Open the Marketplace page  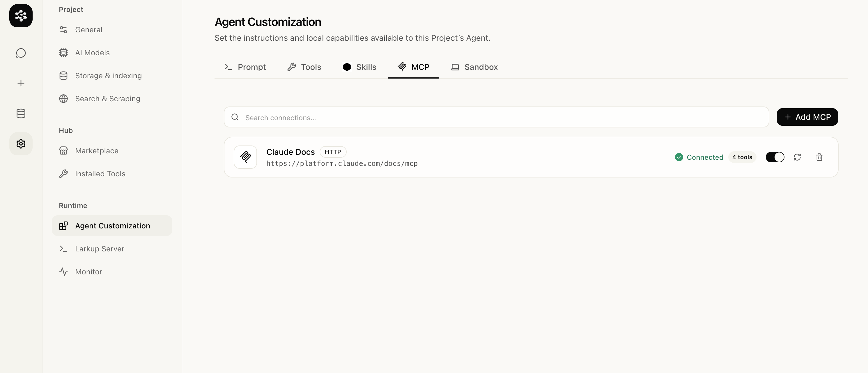pyautogui.click(x=112, y=151)
